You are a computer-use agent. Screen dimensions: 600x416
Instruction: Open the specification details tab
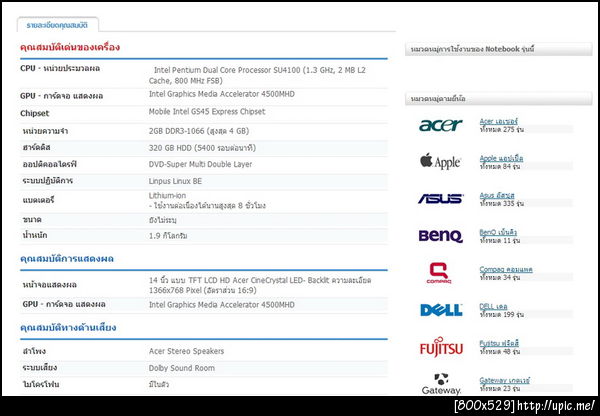[57, 25]
